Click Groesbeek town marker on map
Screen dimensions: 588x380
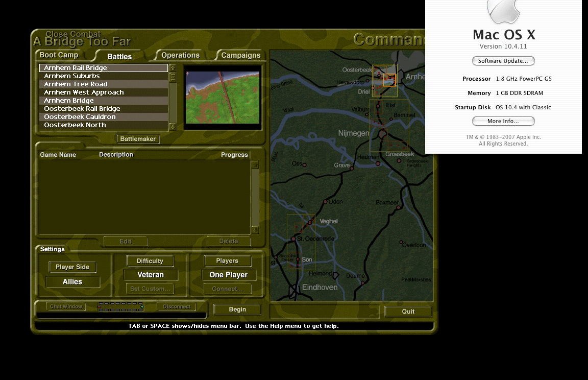coord(399,161)
